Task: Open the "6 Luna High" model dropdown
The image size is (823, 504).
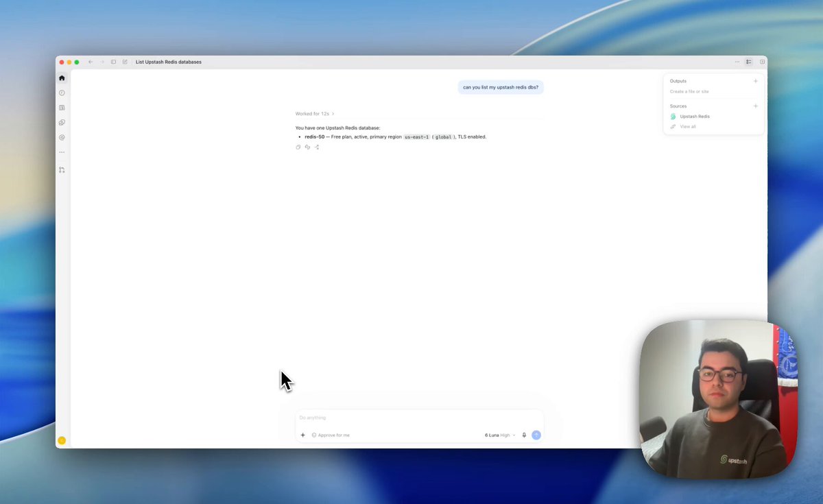Action: click(500, 435)
